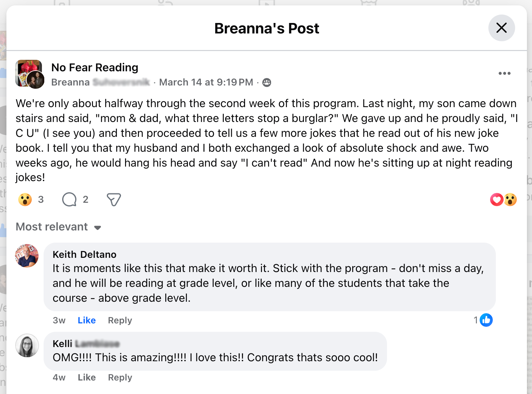Open the No Fear Reading group link
The width and height of the screenshot is (532, 394).
(x=95, y=68)
